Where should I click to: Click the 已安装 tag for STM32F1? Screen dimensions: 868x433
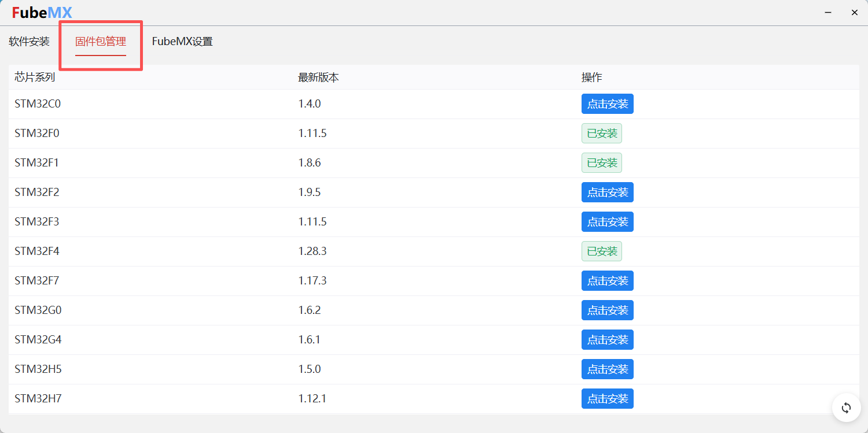coord(602,163)
